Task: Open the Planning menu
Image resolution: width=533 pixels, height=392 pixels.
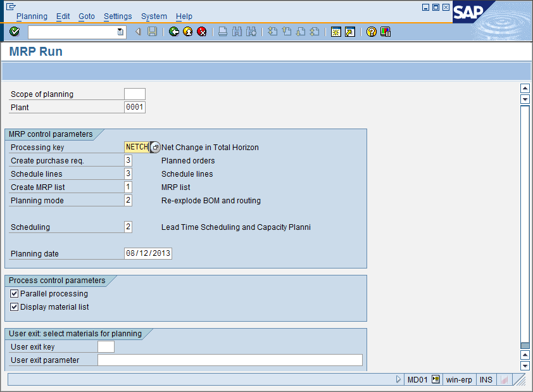Action: pos(32,16)
